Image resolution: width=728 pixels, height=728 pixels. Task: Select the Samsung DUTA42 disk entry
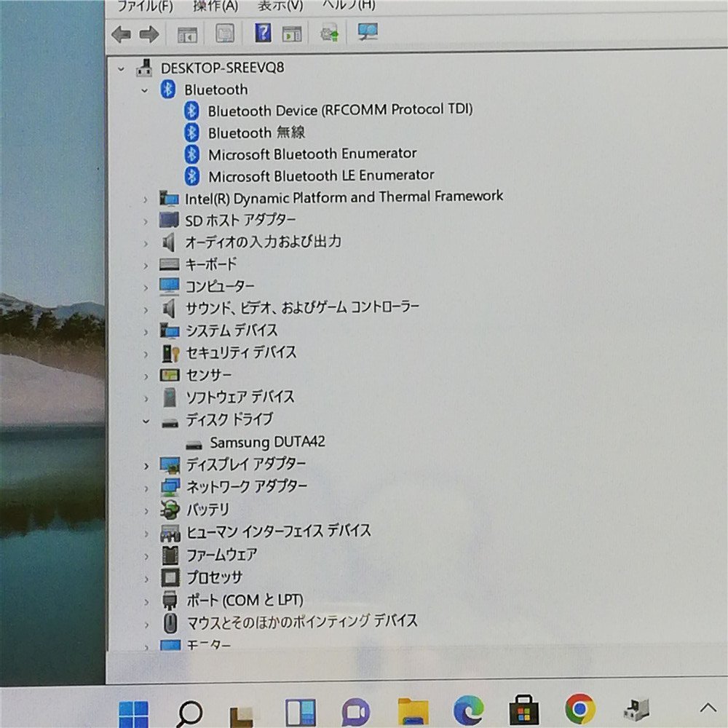pos(267,442)
